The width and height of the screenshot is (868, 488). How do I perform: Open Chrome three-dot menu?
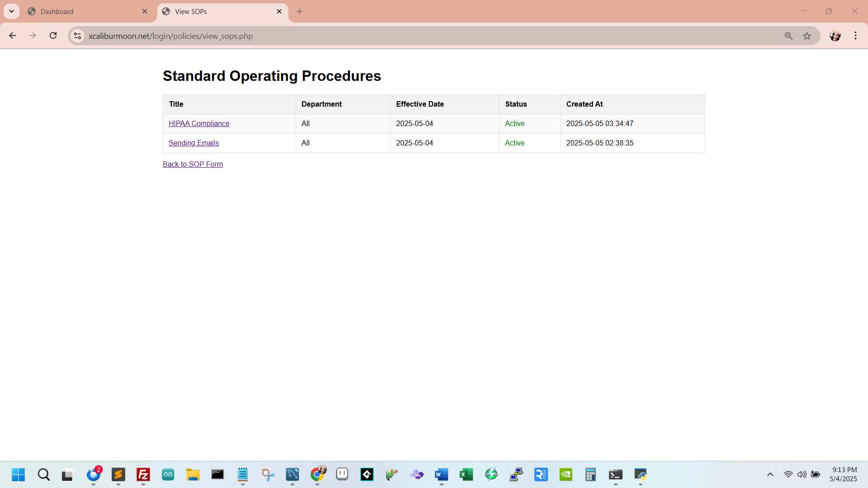pos(855,36)
